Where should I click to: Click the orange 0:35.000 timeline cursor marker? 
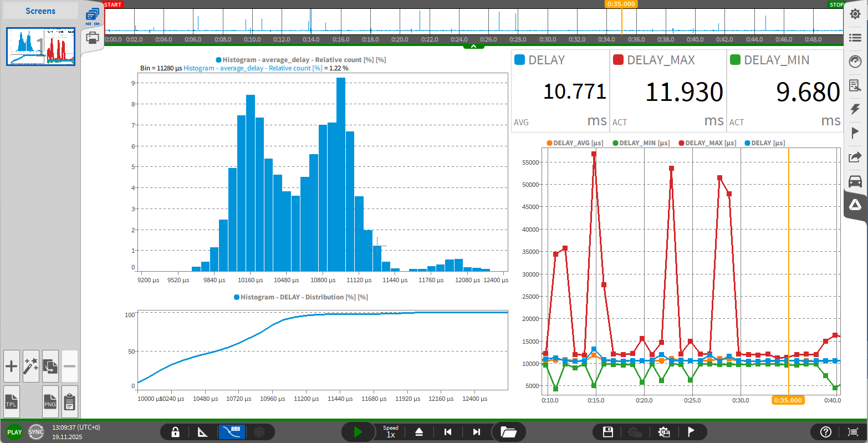621,4
